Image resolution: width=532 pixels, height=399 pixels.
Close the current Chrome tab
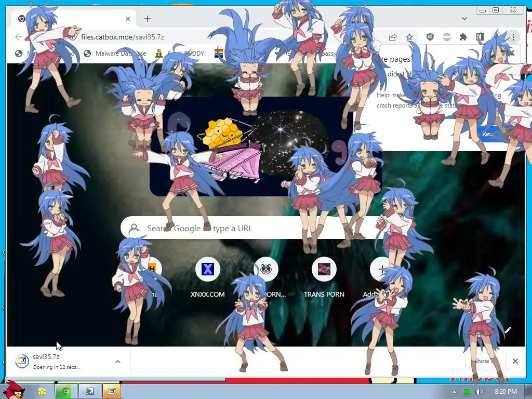[x=128, y=19]
